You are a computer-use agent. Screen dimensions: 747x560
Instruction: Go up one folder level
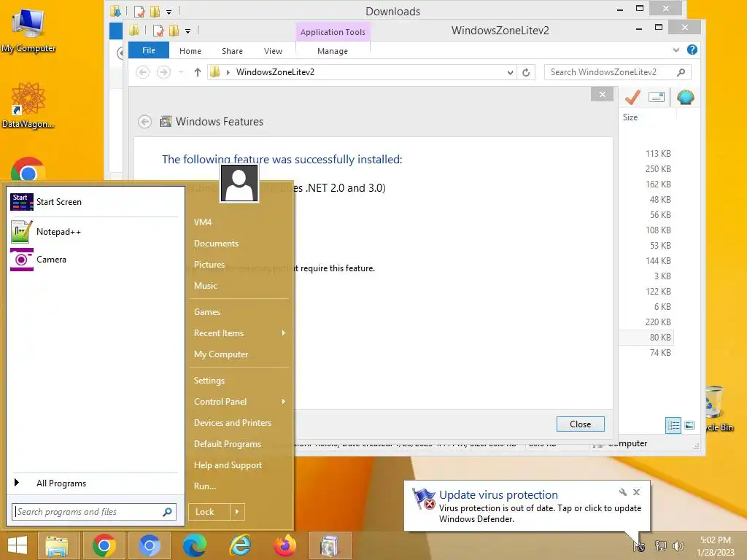(198, 72)
